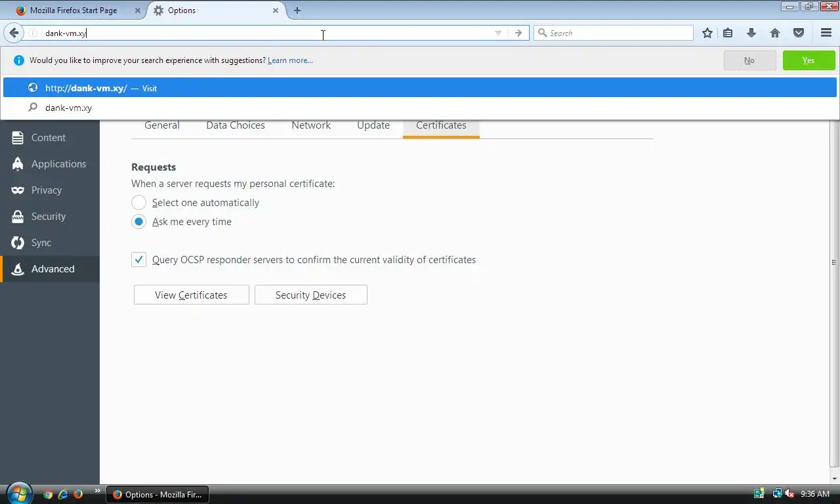Click the Options - Mozilla Firefox taskbar button
This screenshot has width=840, height=504.
pos(157,494)
